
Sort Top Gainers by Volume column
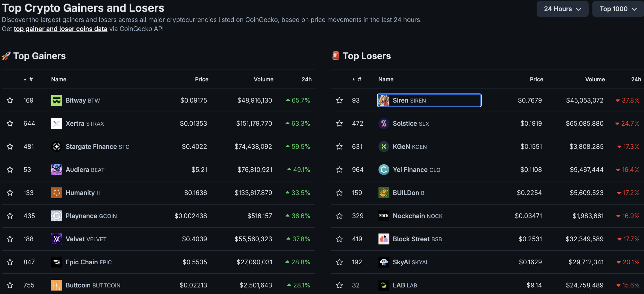click(x=263, y=79)
